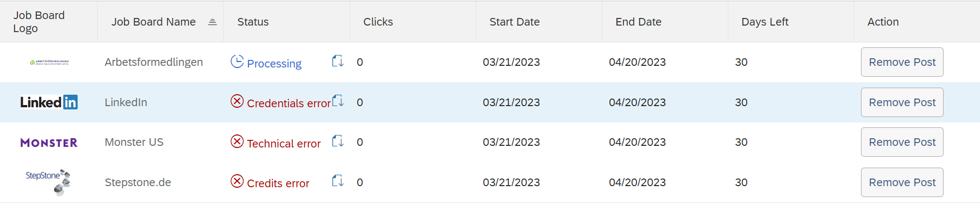This screenshot has width=980, height=203.
Task: Click the Processing clock status icon
Action: pos(237,61)
